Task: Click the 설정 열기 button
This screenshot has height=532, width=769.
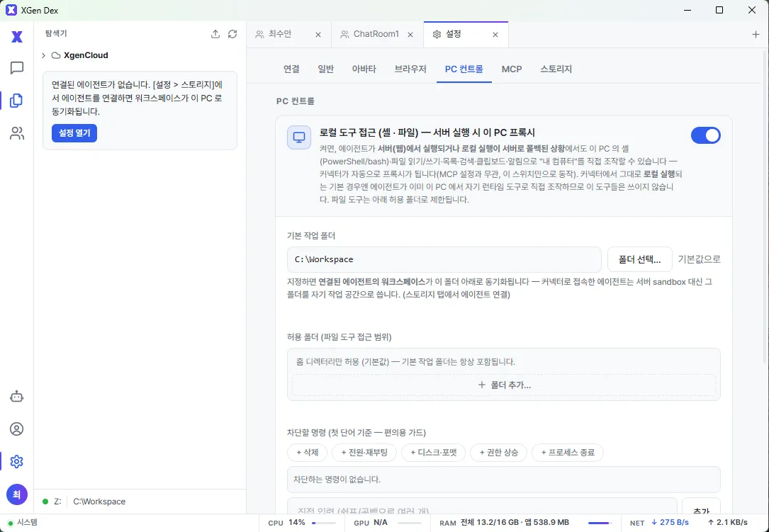Action: coord(74,133)
